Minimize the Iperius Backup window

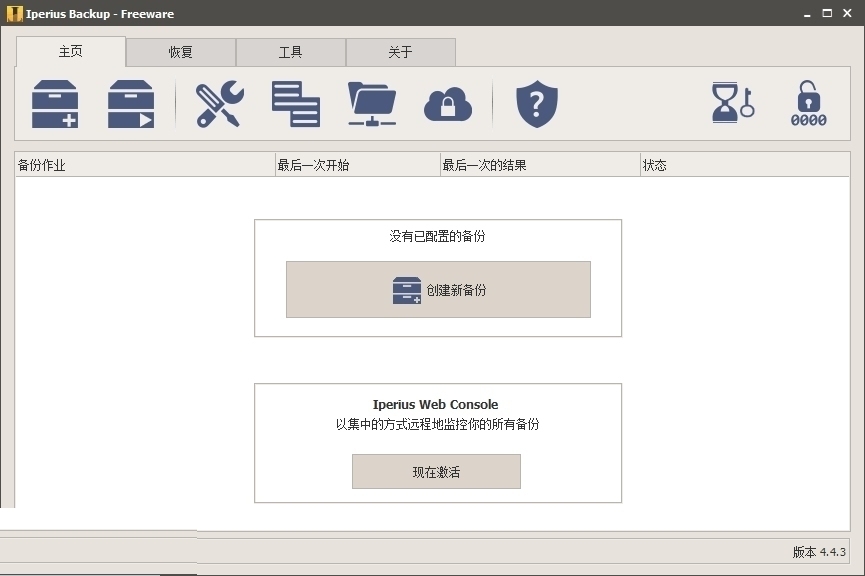point(807,14)
